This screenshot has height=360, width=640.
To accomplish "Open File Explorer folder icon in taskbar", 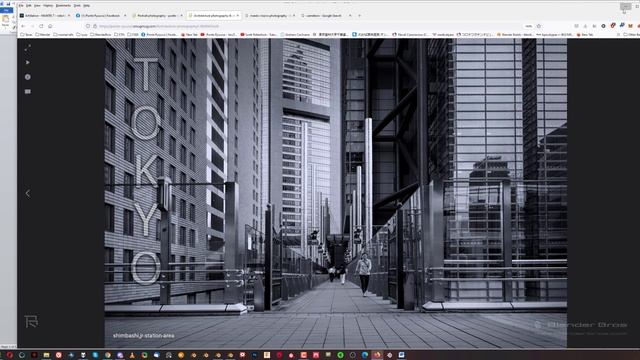I will coord(47,355).
